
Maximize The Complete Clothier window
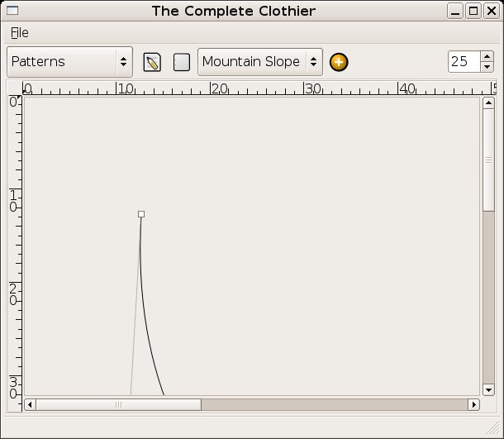[x=473, y=12]
